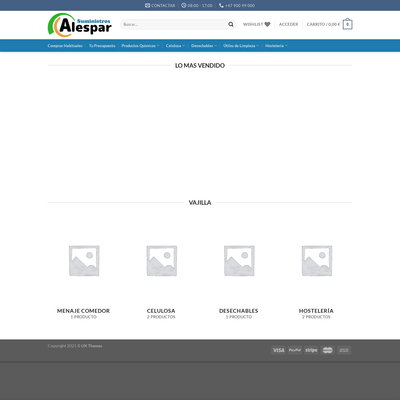Click the Suministros Alespar logo

tap(80, 25)
